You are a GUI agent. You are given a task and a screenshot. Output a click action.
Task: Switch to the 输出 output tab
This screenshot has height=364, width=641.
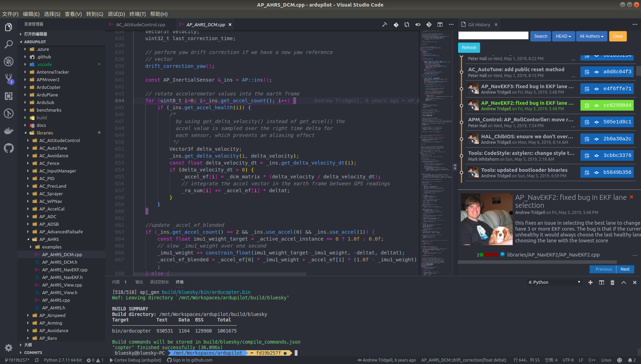point(139,282)
